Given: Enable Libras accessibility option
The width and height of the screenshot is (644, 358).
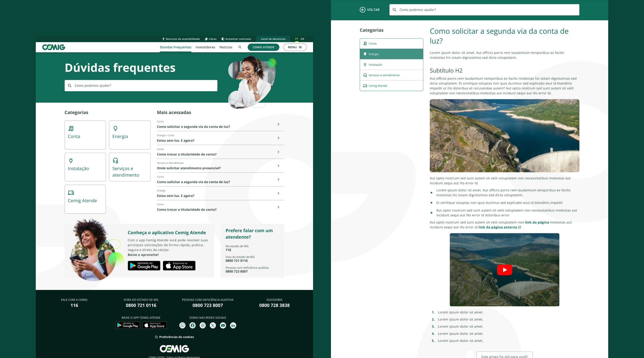Looking at the screenshot, I should (x=210, y=39).
